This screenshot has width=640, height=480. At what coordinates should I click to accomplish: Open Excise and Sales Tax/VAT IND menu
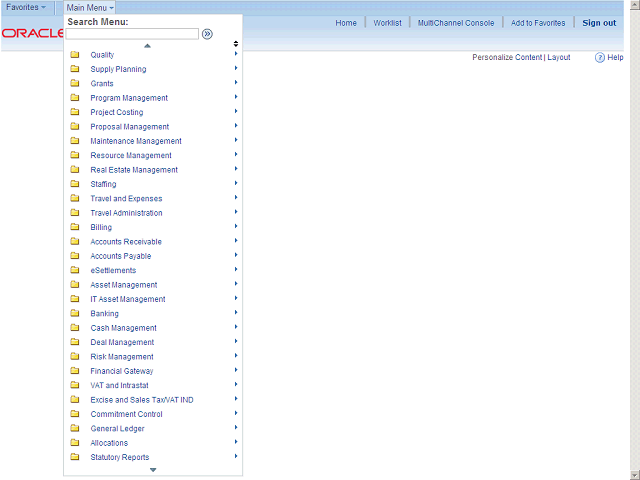point(142,400)
